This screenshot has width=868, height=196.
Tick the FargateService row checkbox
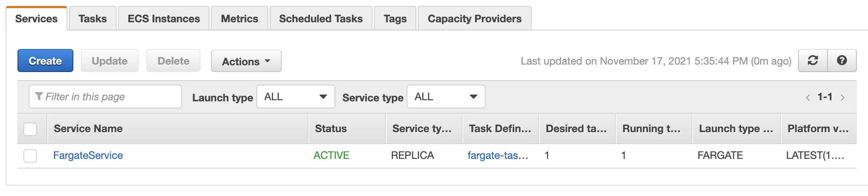coord(30,156)
